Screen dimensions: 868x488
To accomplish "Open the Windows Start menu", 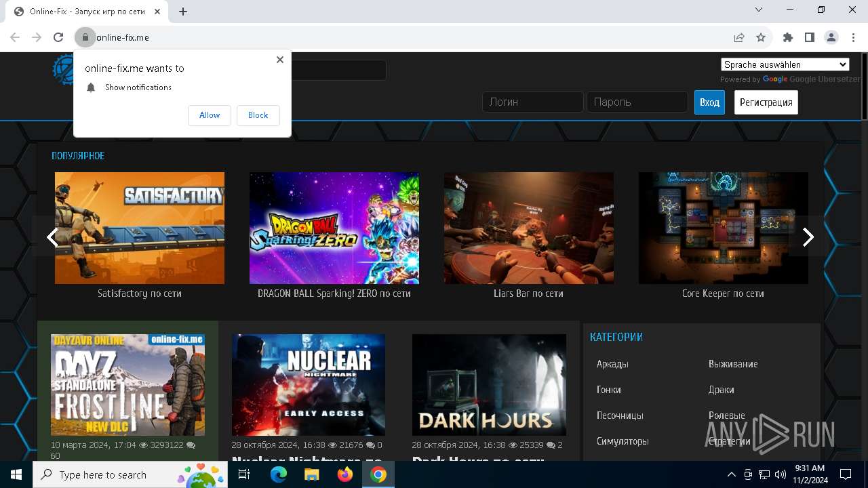I will pos(16,474).
